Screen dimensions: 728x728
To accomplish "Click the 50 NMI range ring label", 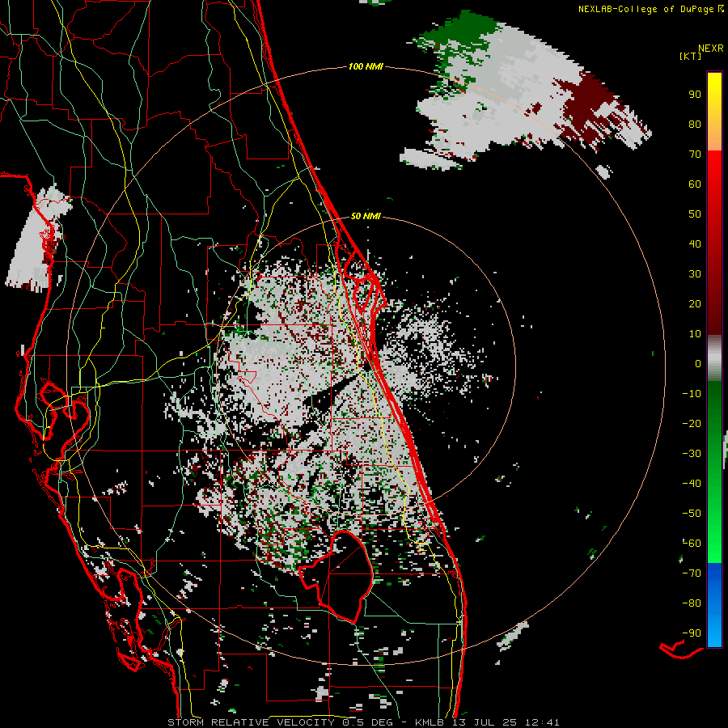I will 366,216.
